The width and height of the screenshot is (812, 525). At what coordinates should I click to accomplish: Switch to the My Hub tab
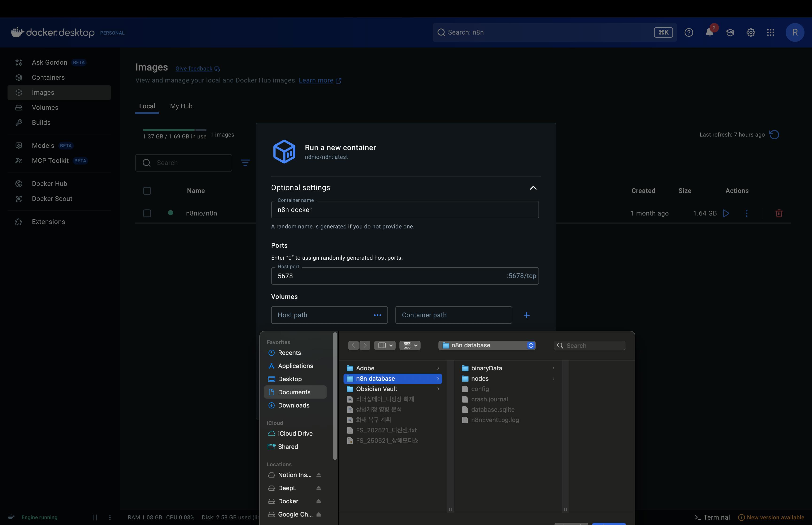coord(181,106)
